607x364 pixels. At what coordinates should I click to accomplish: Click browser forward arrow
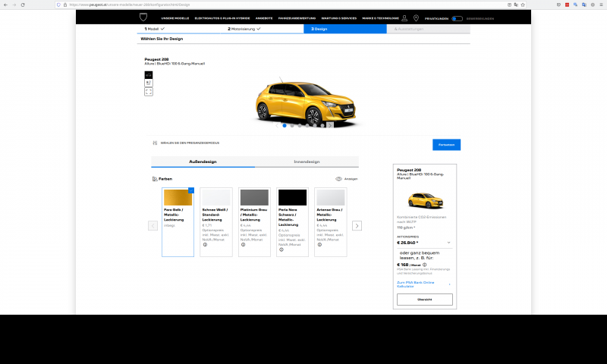click(x=14, y=5)
